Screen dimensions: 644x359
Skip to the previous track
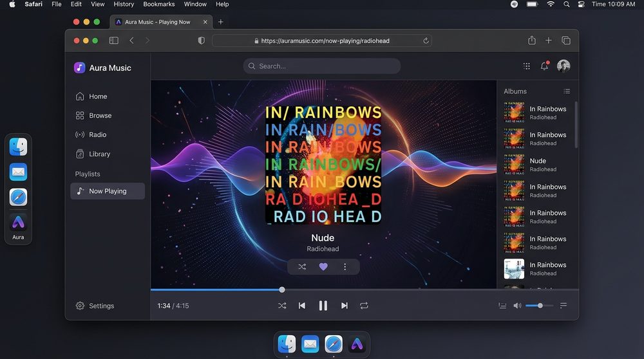tap(302, 306)
